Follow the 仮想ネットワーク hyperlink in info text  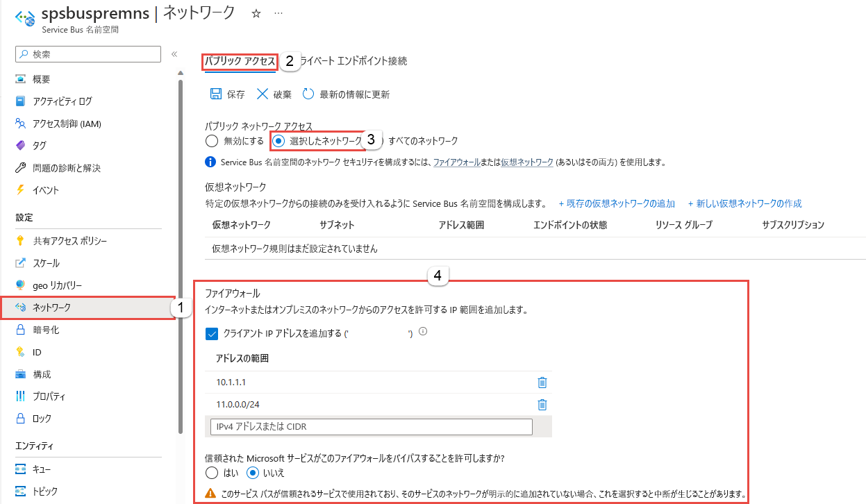527,162
